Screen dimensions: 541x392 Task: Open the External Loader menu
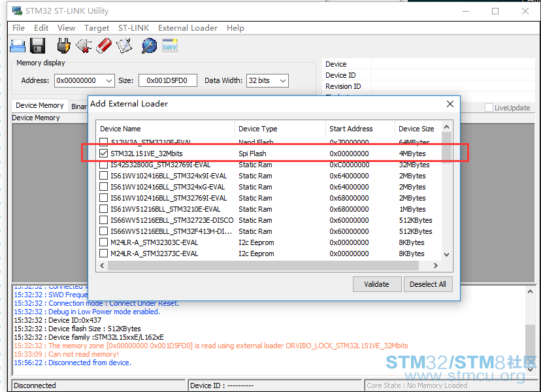[x=188, y=28]
